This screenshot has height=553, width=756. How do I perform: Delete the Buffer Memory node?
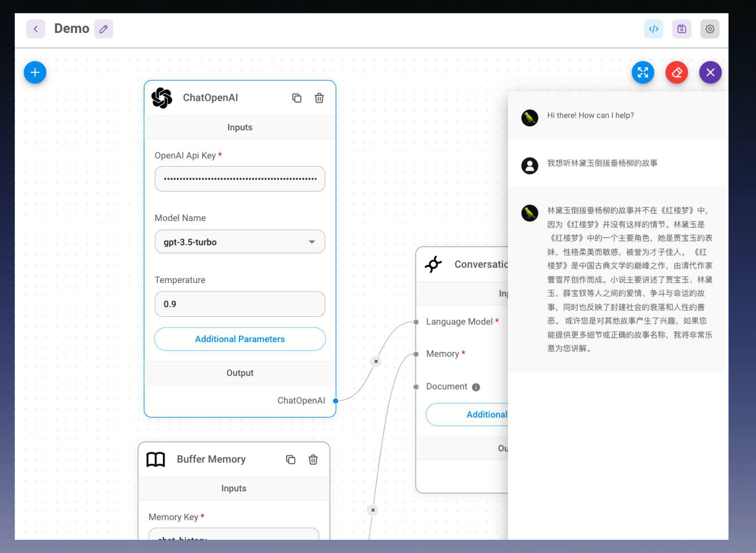pyautogui.click(x=313, y=460)
